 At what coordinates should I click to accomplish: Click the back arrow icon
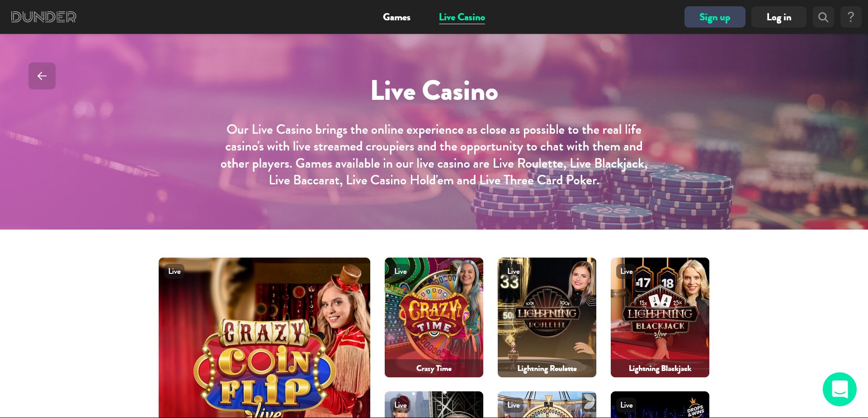[x=42, y=76]
